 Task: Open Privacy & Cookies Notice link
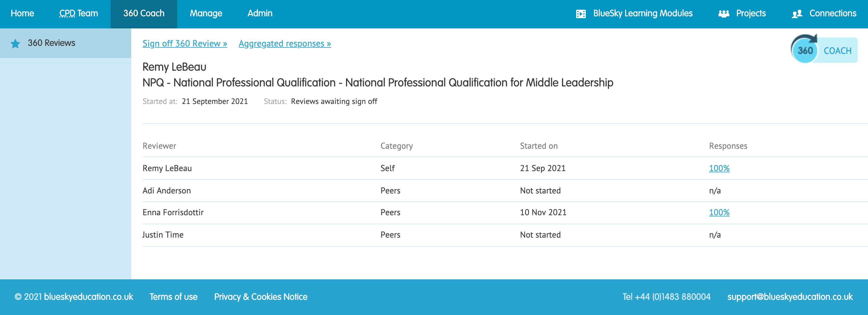(x=260, y=297)
